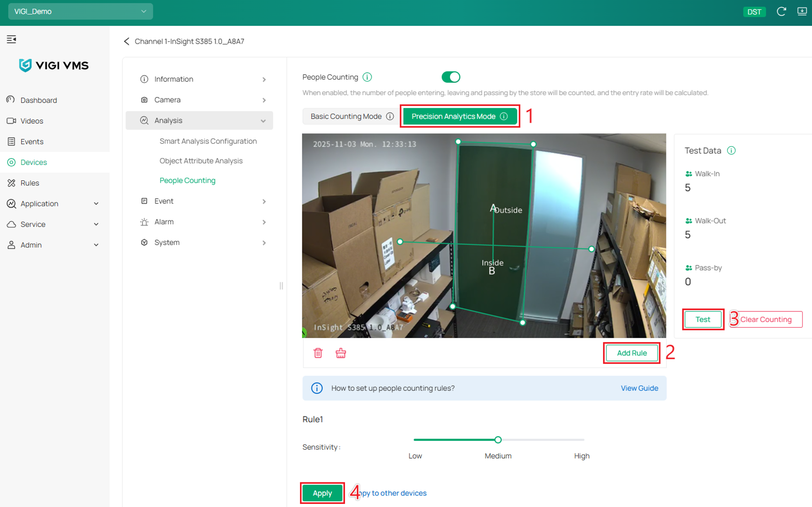Click the delete trash icon below video
The image size is (812, 507).
tap(318, 353)
